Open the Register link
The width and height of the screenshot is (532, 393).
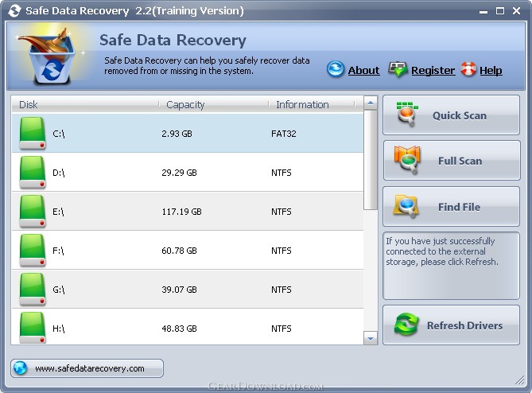coord(433,70)
